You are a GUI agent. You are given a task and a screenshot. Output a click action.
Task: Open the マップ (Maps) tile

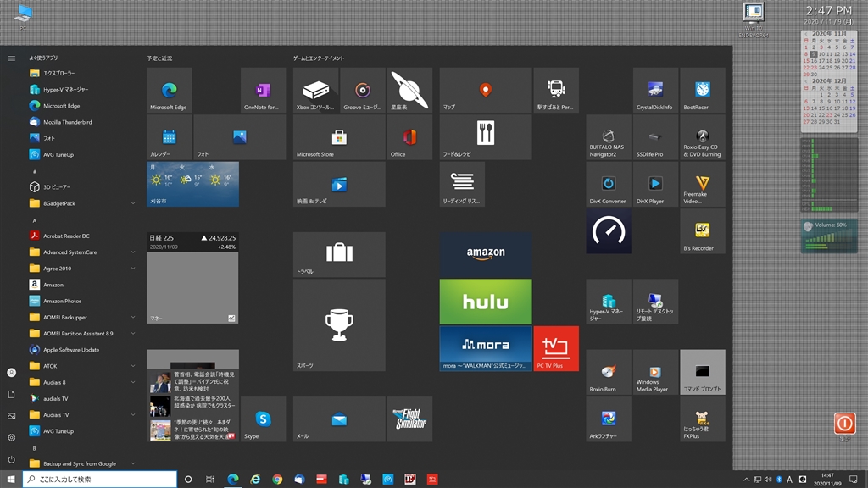[x=486, y=90]
